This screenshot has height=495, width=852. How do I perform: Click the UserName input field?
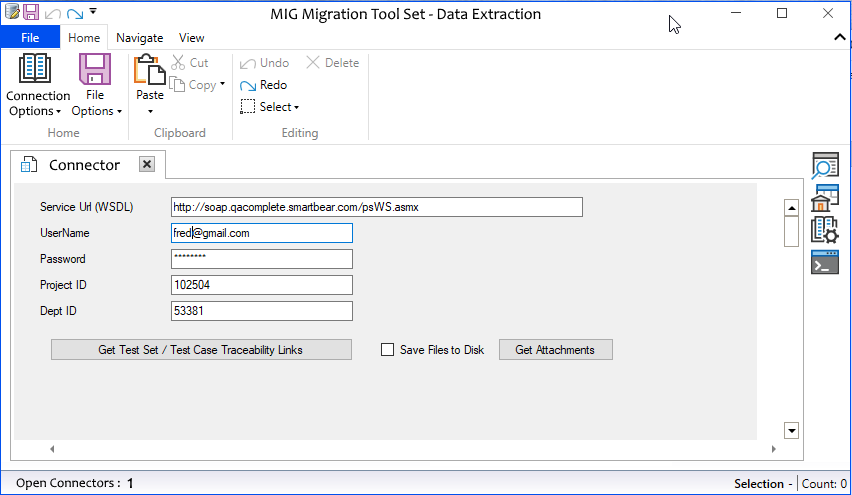pos(262,233)
